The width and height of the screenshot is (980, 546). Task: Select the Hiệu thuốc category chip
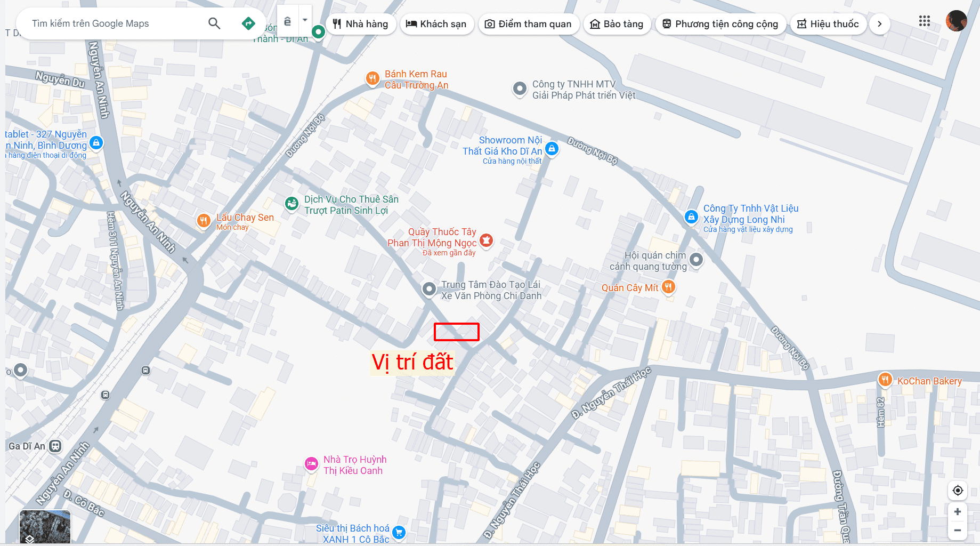(x=828, y=24)
